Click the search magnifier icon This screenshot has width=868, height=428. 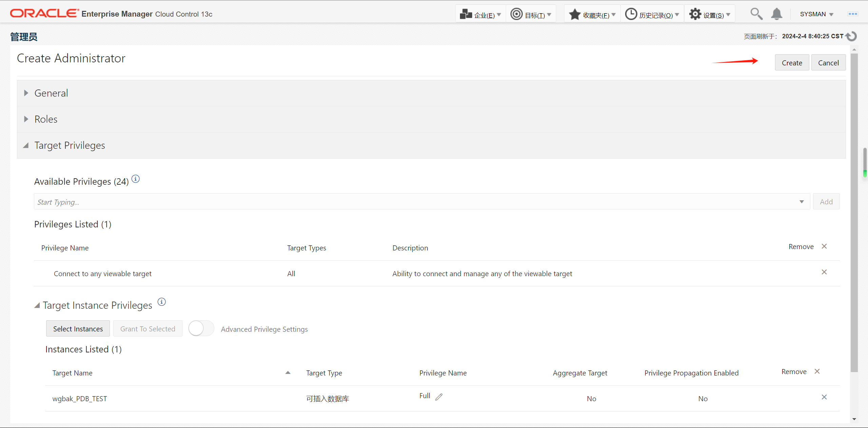click(x=756, y=14)
